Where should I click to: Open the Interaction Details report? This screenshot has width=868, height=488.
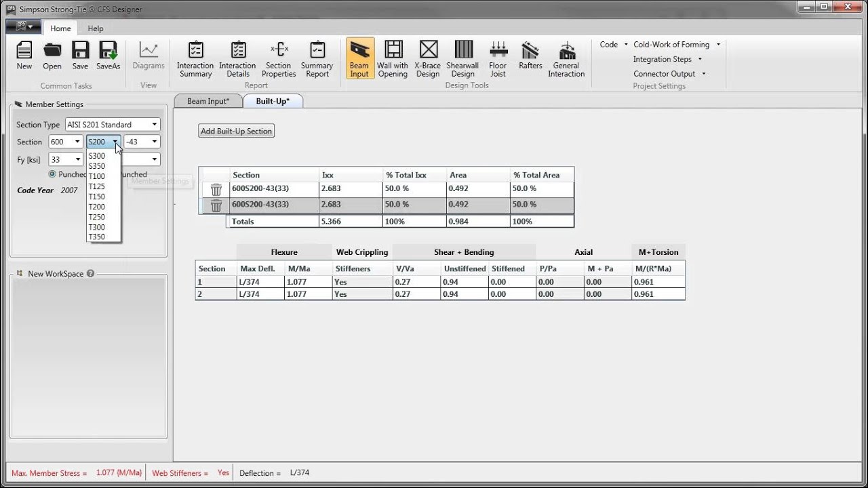coord(237,59)
